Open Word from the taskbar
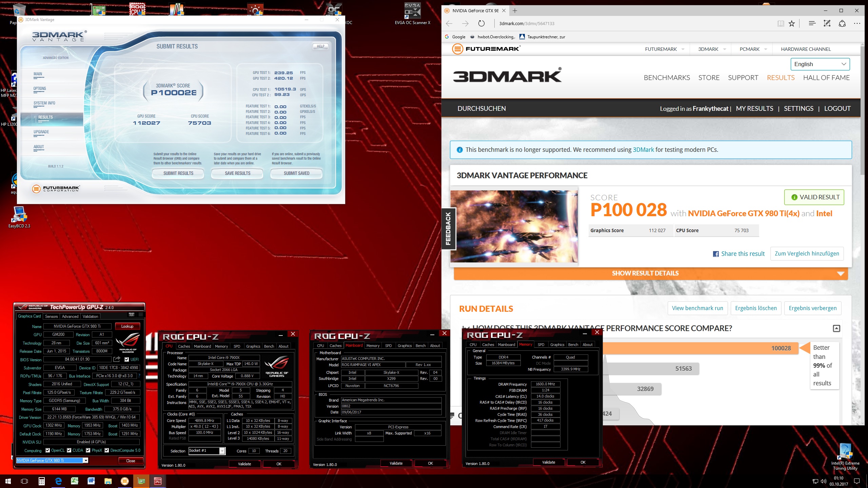The width and height of the screenshot is (868, 488). (91, 481)
